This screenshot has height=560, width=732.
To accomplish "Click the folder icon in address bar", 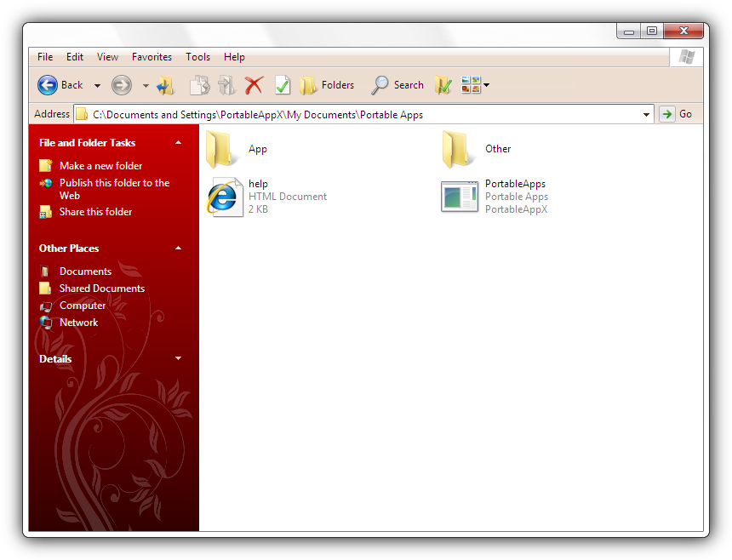I will point(82,114).
